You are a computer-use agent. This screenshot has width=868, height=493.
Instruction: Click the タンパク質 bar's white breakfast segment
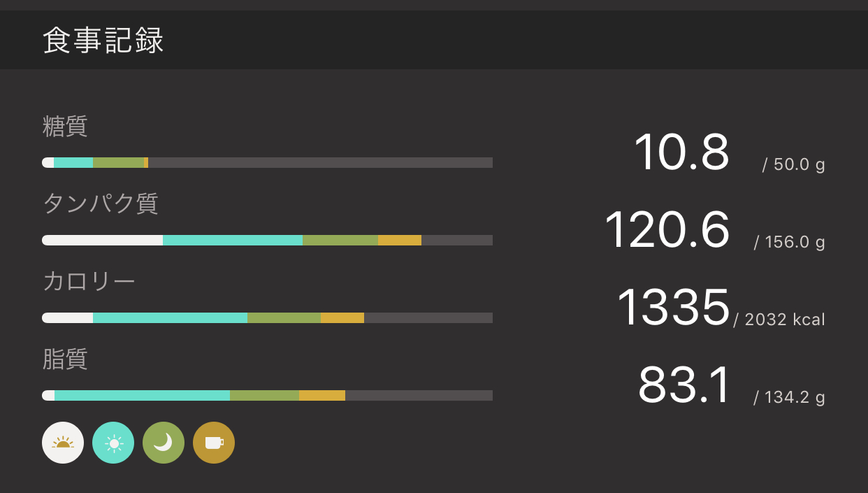point(103,241)
